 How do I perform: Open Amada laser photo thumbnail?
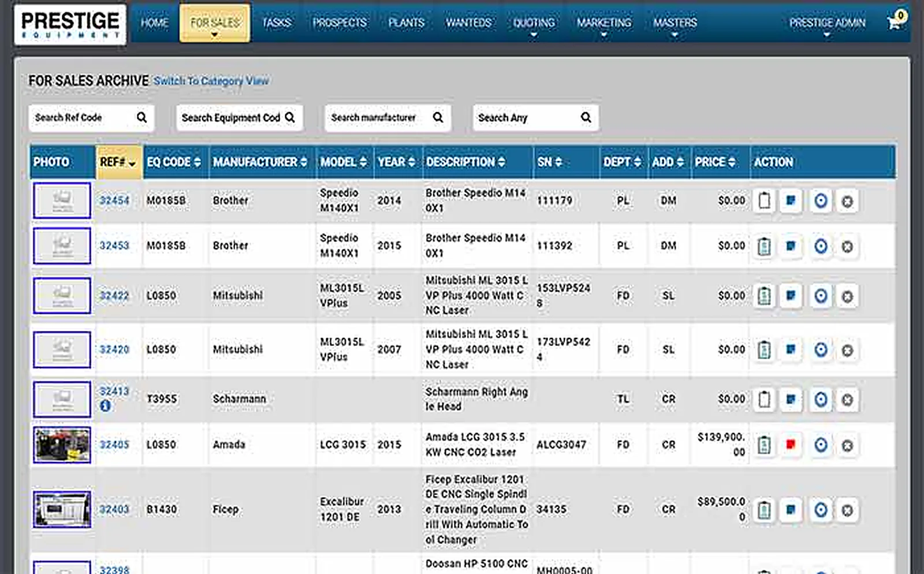pos(62,445)
